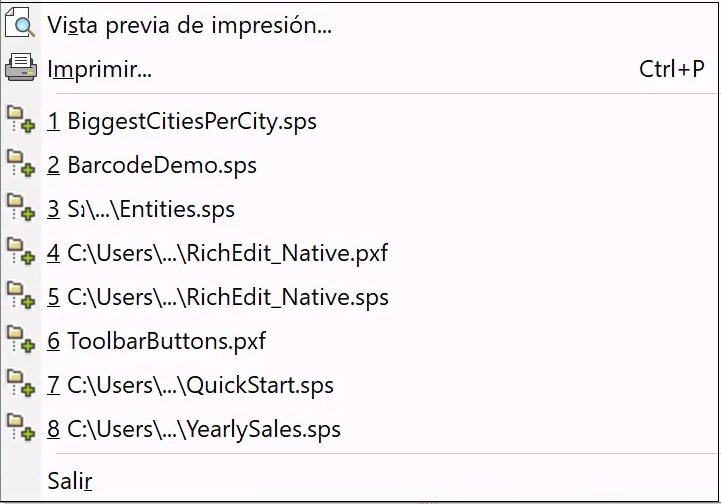Click the printer icon beside Imprimir
Screen dimensions: 721x504
20,69
